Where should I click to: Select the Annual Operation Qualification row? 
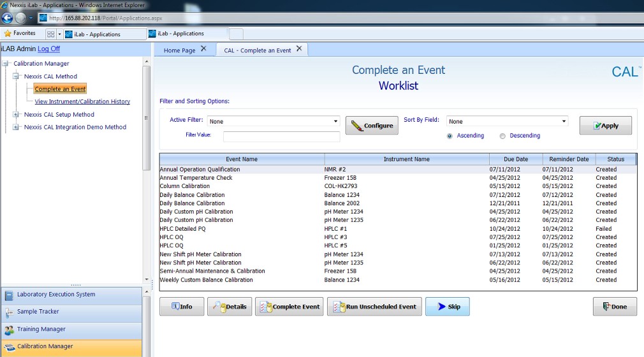tap(398, 170)
